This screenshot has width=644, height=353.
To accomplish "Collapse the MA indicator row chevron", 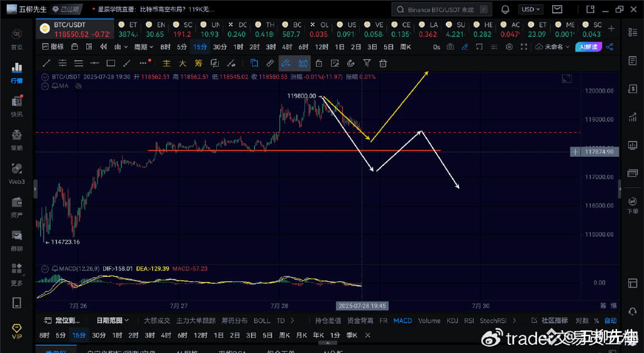I will 45,86.
